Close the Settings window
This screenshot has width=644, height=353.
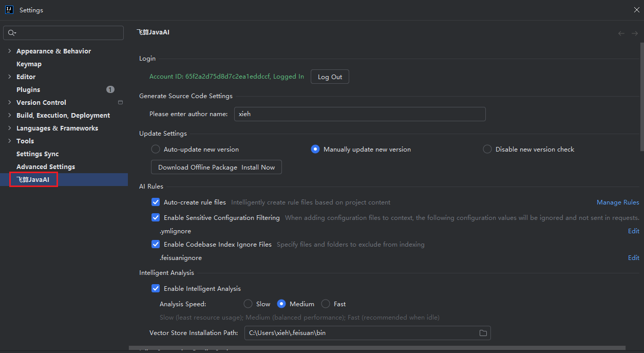click(x=637, y=10)
